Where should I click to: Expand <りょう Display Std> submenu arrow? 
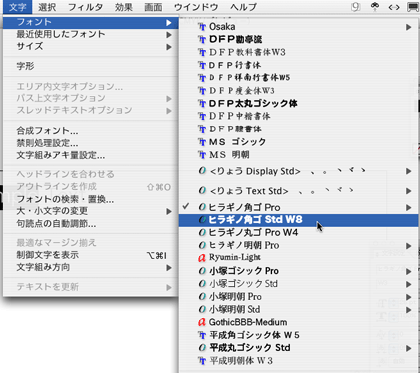(409, 171)
